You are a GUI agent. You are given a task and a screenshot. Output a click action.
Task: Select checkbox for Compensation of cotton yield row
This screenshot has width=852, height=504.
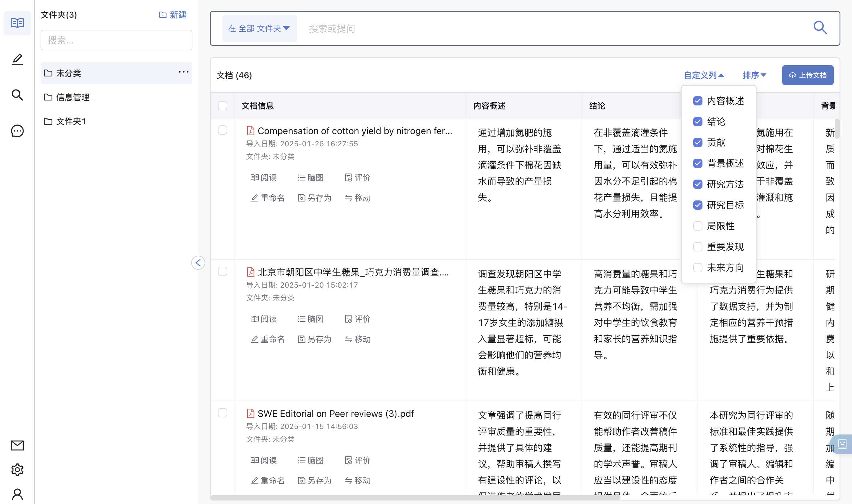(223, 130)
